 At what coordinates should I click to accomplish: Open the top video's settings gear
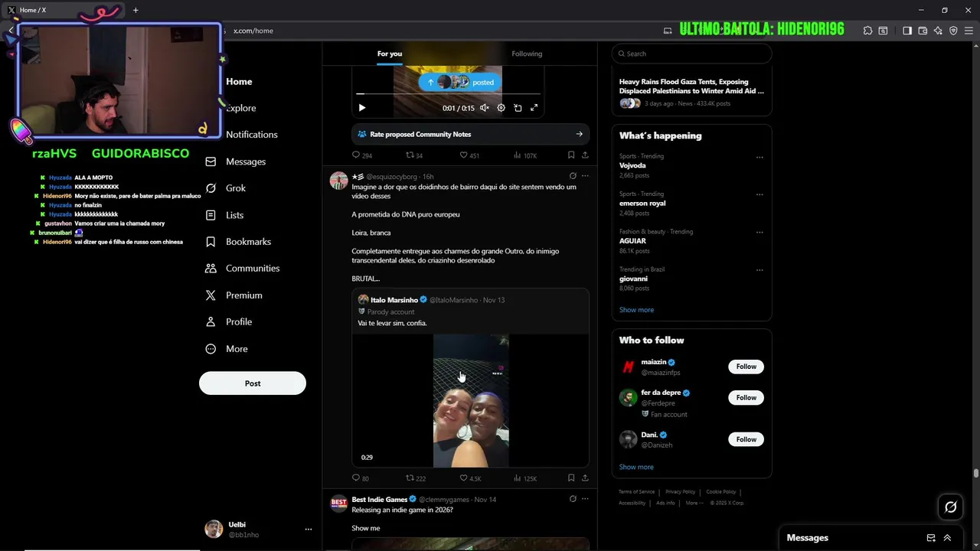pos(501,108)
